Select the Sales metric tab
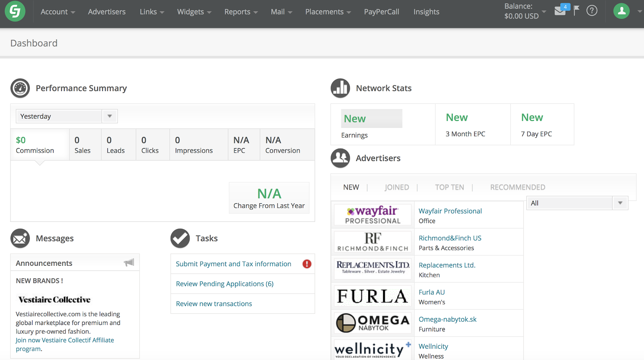Image resolution: width=644 pixels, height=360 pixels. [85, 145]
